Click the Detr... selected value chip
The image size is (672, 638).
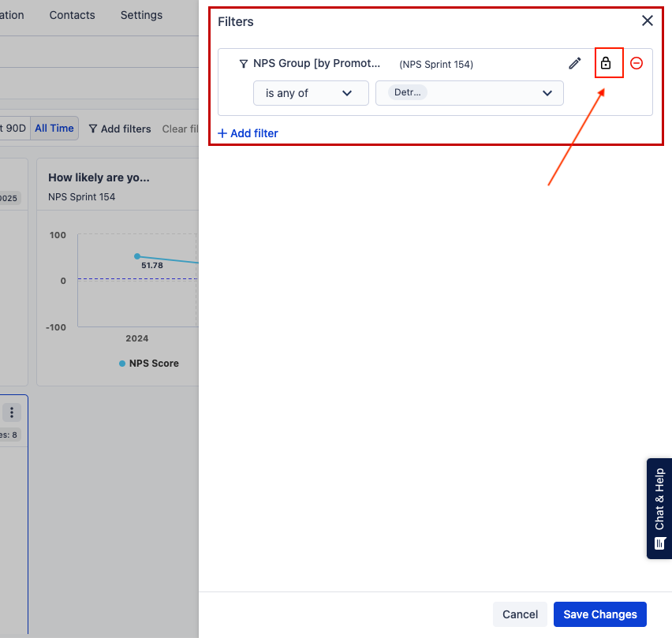407,93
